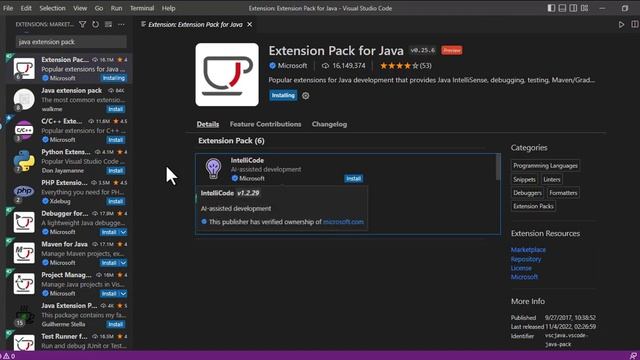Open extensions view more actions ellipsis
The image size is (640, 360).
121,24
